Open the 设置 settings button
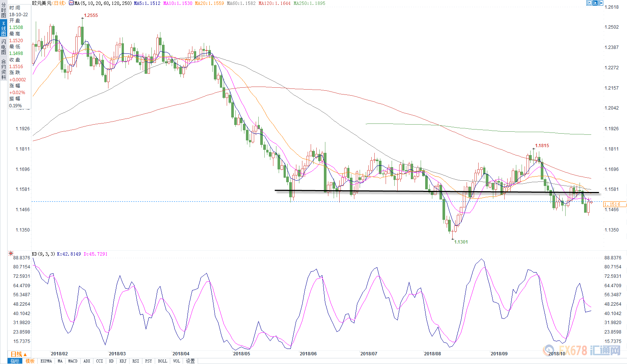The height and width of the screenshot is (364, 627). [x=191, y=361]
